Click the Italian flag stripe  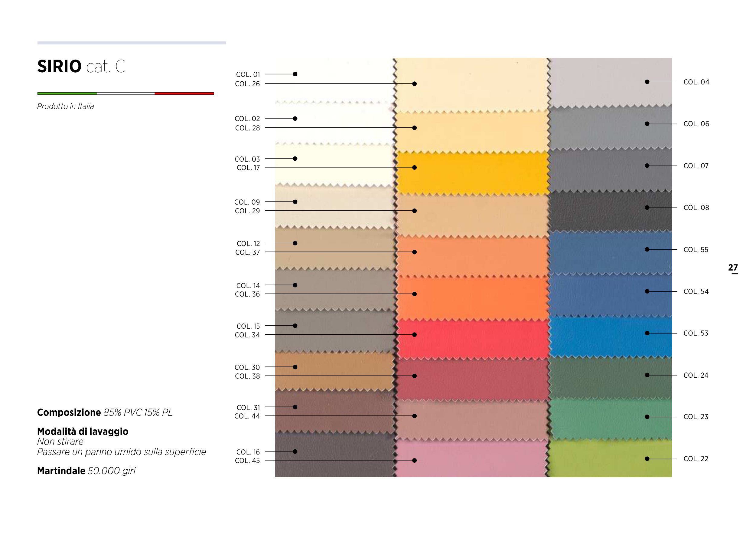coord(125,94)
